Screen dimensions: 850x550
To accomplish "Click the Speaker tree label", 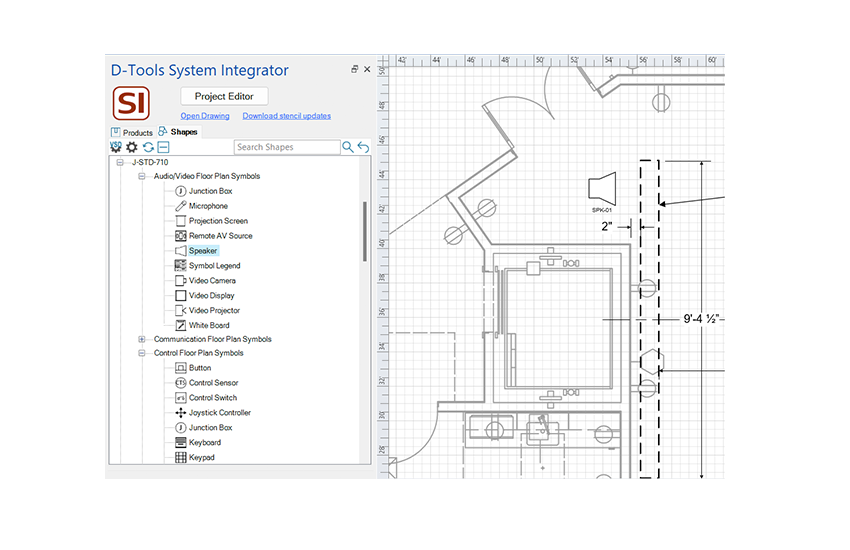I will coord(203,251).
